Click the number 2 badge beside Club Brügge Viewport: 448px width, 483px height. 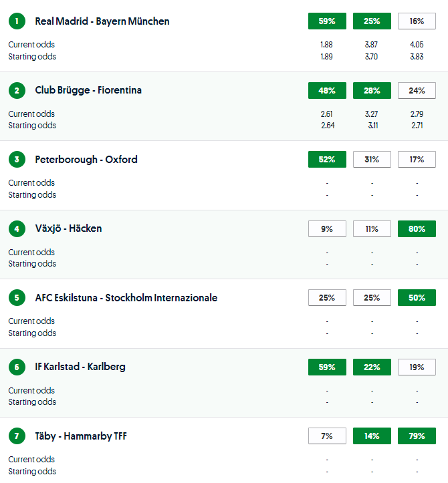(x=16, y=90)
